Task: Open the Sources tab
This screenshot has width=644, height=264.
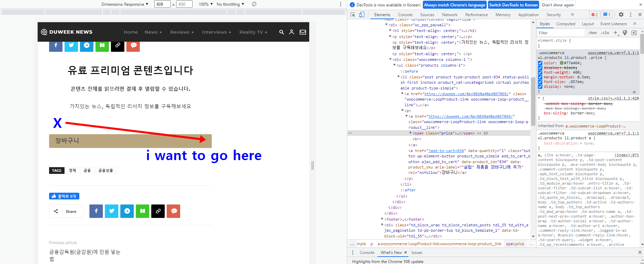Action: point(427,14)
